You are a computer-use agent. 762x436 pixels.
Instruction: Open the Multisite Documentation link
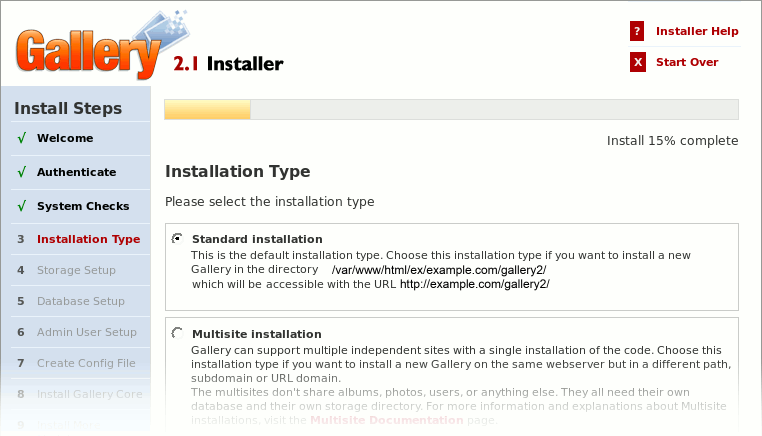point(386,420)
